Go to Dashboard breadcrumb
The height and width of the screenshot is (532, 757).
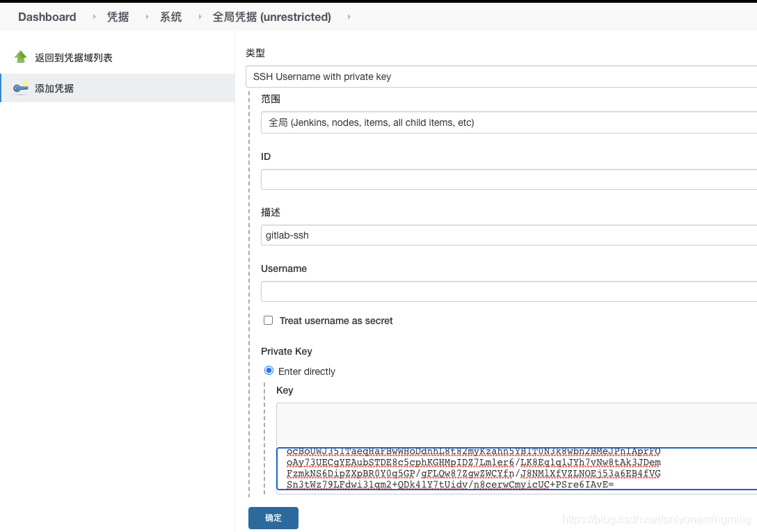pos(47,17)
